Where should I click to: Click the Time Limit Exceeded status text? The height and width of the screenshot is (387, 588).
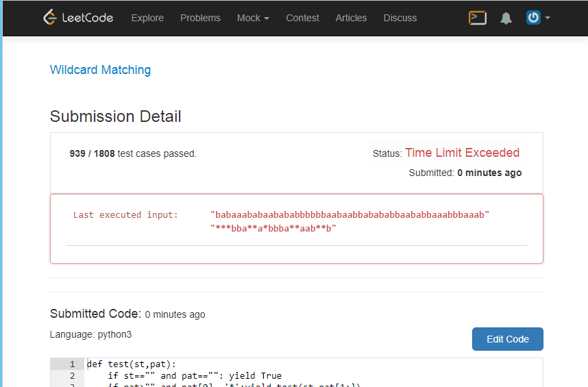[x=462, y=153]
